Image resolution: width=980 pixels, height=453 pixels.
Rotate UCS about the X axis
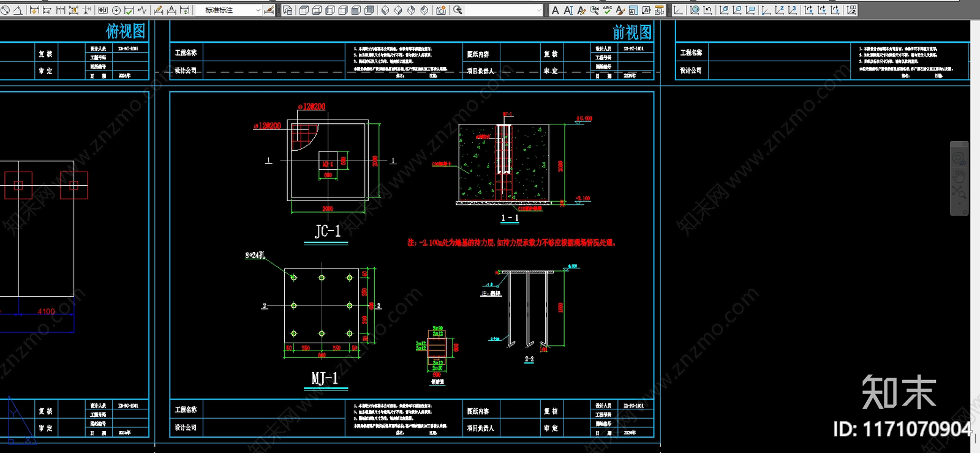coord(809,10)
